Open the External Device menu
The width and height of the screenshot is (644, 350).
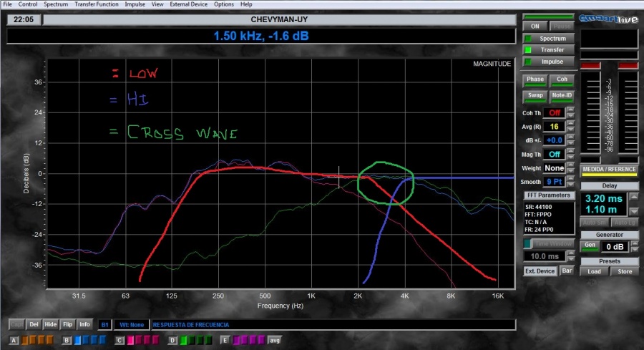[189, 4]
